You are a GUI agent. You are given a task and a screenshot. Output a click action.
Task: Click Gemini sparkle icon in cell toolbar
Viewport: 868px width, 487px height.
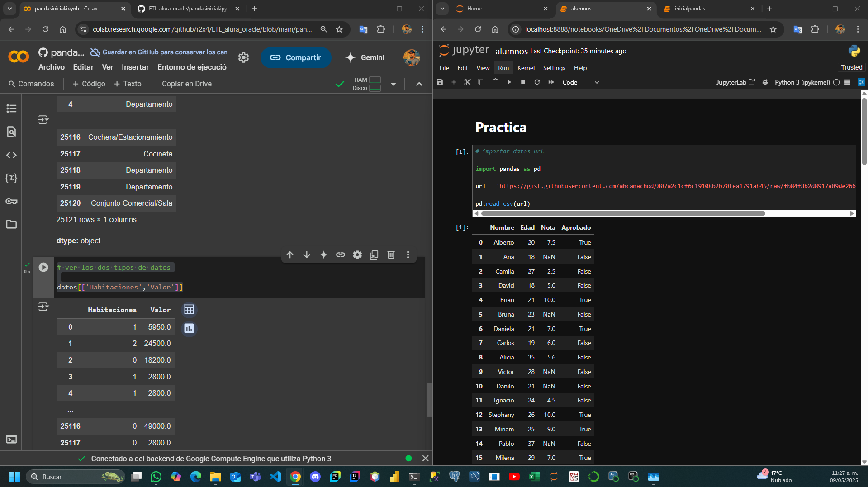point(323,255)
